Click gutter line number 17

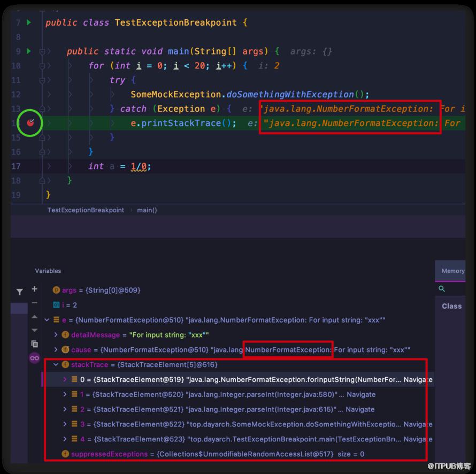16,166
